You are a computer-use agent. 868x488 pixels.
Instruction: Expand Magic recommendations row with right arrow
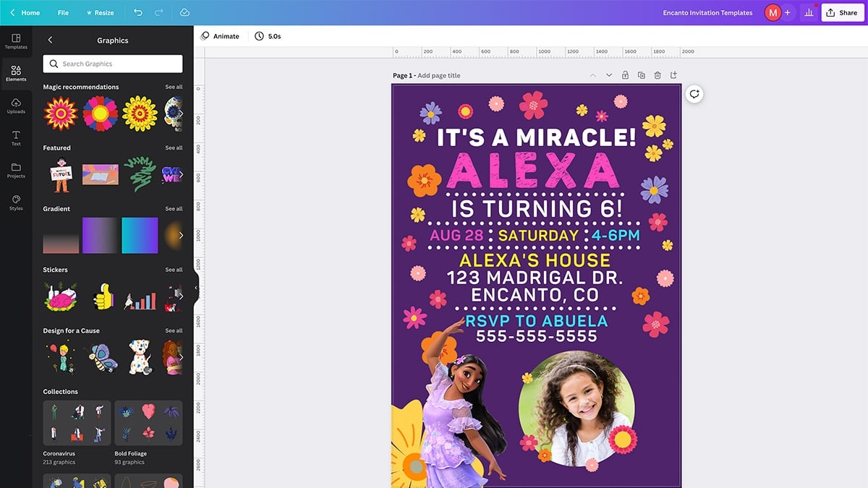pyautogui.click(x=180, y=114)
